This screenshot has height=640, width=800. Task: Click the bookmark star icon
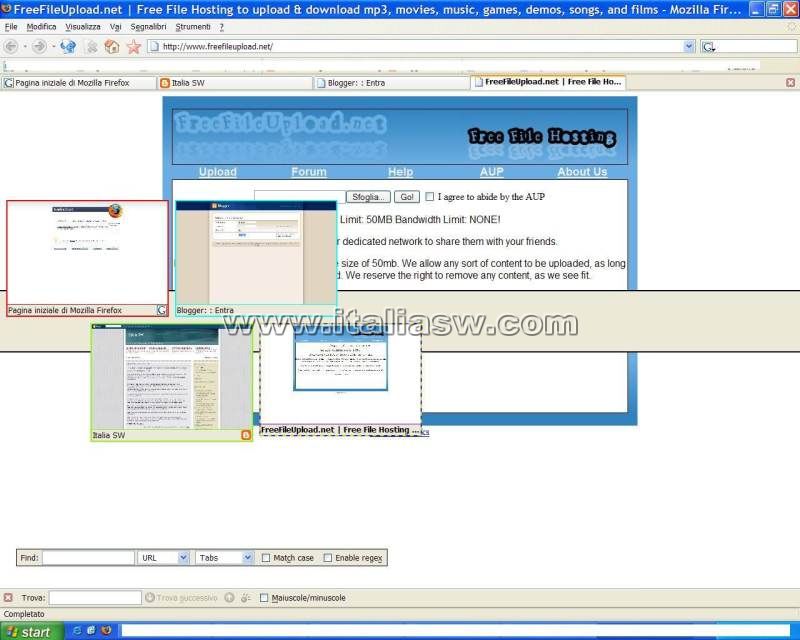(x=133, y=46)
